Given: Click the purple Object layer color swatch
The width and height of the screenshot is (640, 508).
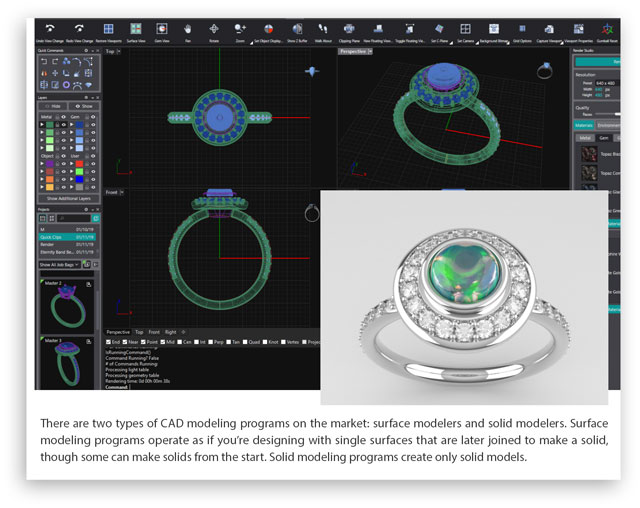Looking at the screenshot, I should coord(50,164).
